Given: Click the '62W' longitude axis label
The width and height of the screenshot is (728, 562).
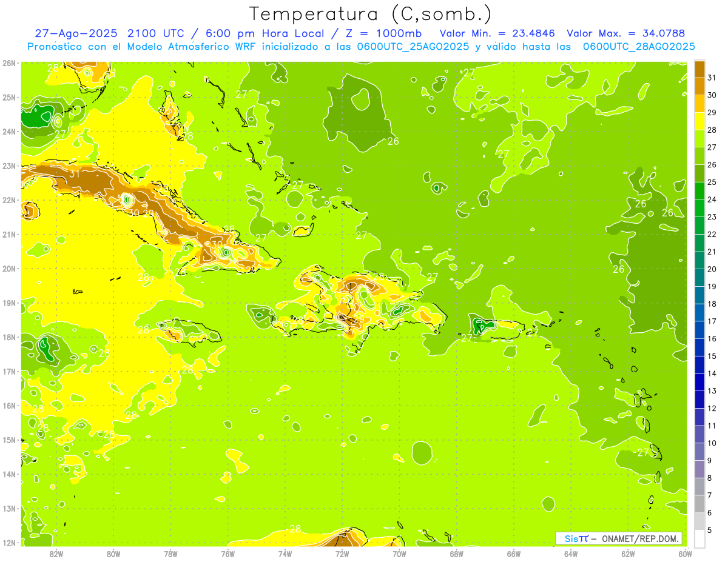Looking at the screenshot, I should pyautogui.click(x=628, y=554).
